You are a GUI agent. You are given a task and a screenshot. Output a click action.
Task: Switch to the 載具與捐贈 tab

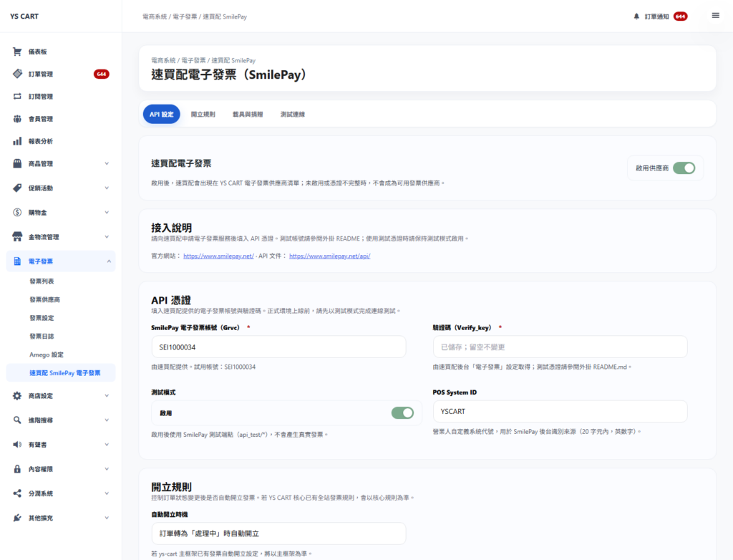click(248, 114)
